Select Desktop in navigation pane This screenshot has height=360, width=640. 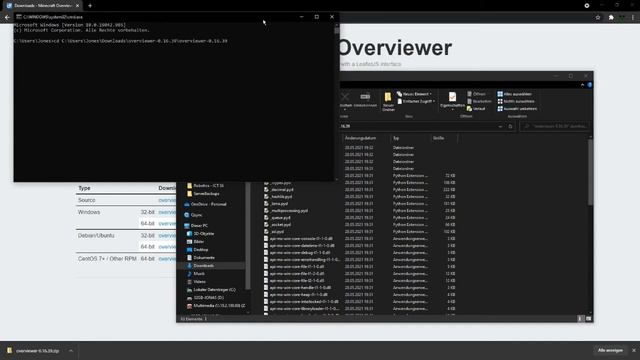tap(198, 249)
